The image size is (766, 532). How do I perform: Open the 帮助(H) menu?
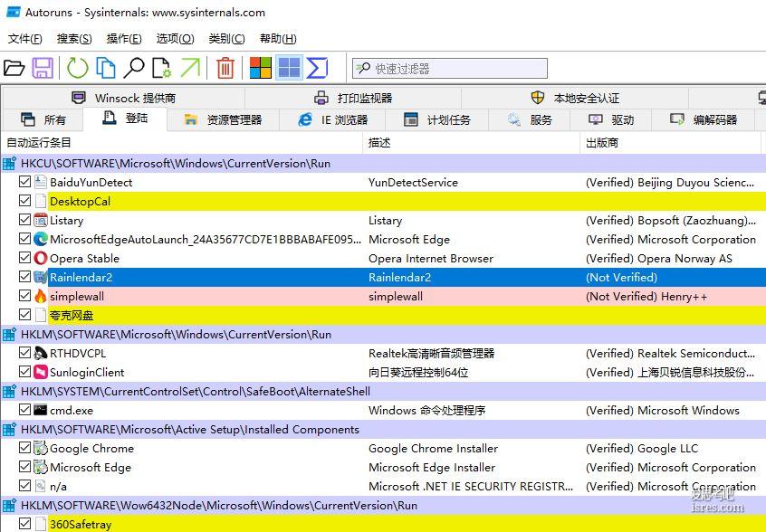coord(278,39)
